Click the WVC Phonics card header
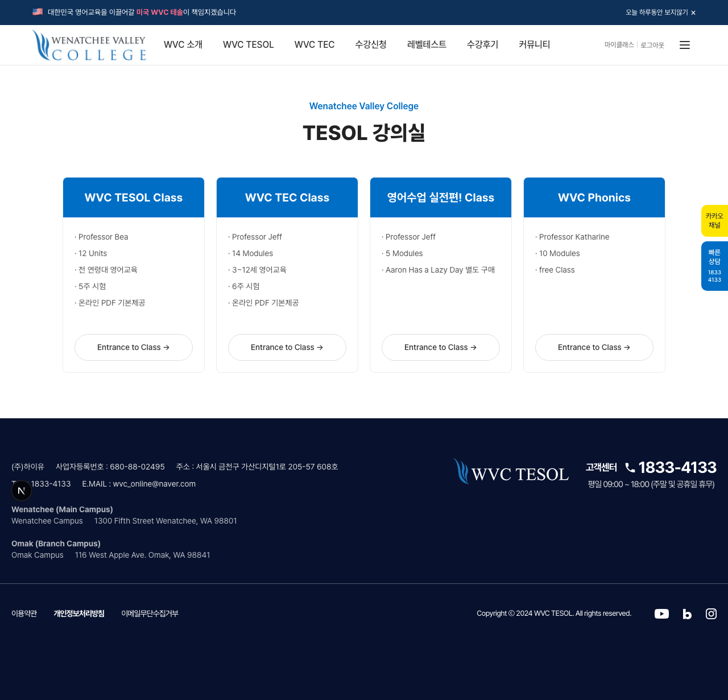Viewport: 728px width, 700px height. click(x=594, y=197)
